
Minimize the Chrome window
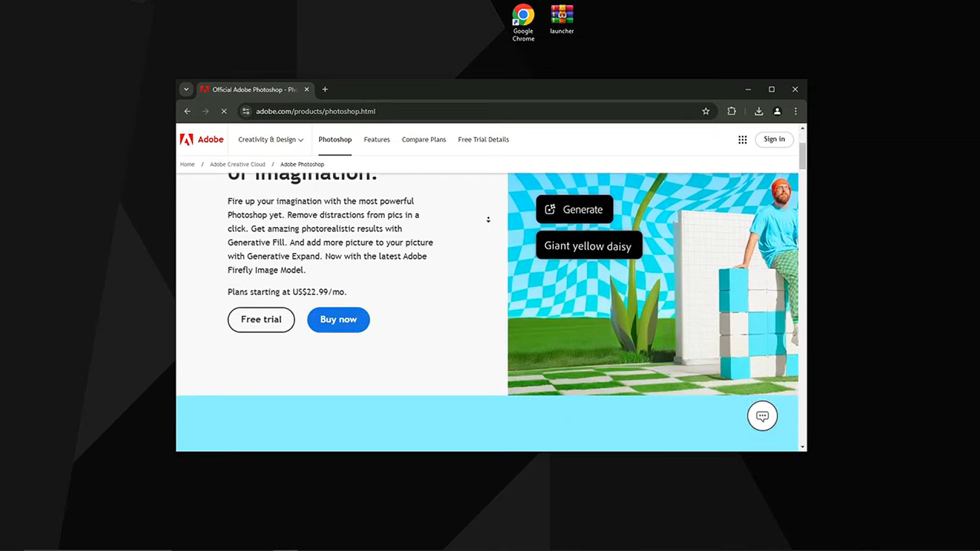pos(748,89)
